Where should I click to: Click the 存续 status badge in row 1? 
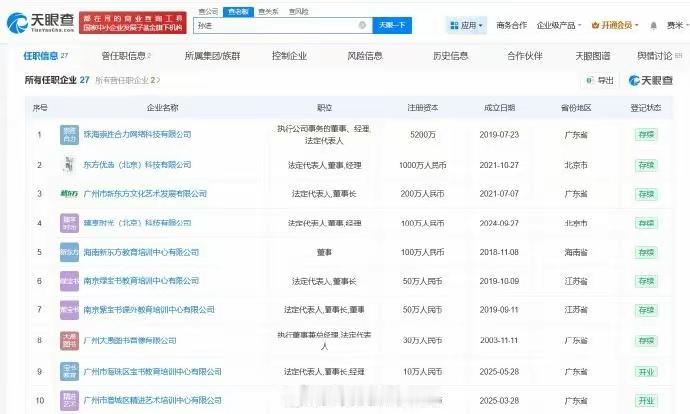click(x=646, y=135)
